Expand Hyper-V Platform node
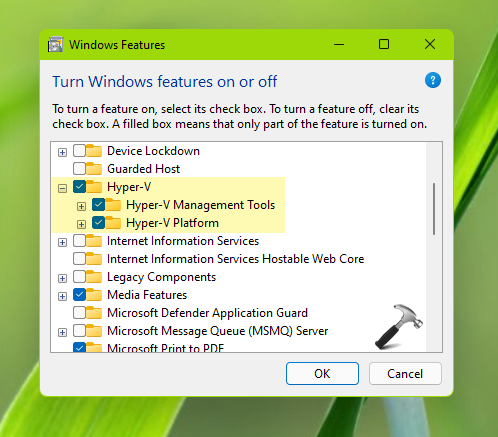 click(81, 225)
